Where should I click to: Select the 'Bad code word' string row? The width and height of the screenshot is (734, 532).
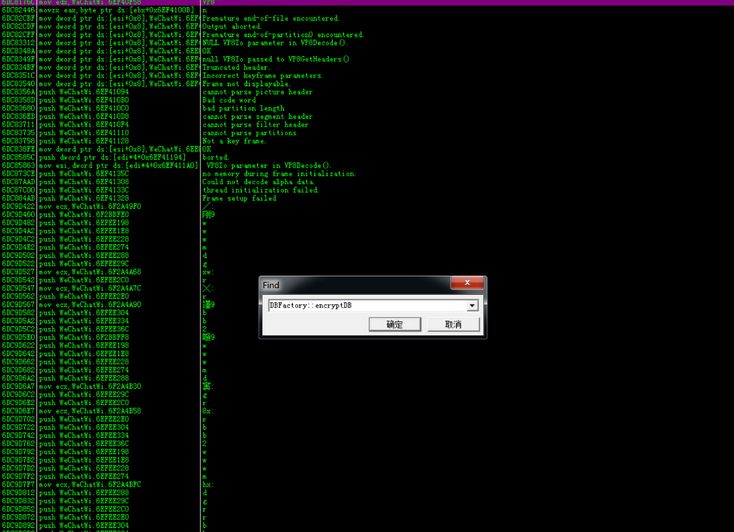point(367,100)
